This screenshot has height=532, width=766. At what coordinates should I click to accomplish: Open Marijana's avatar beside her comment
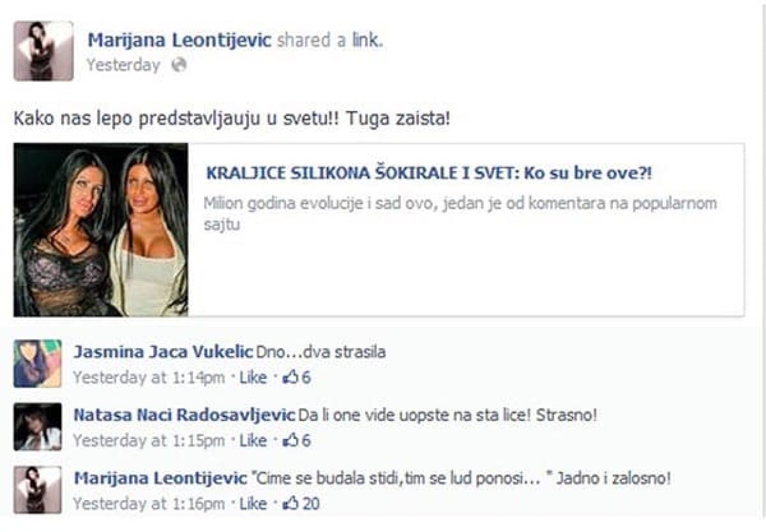tap(38, 490)
